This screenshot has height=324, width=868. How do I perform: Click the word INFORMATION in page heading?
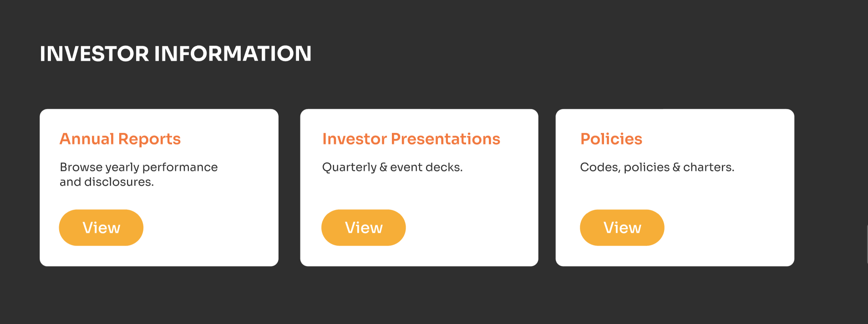pos(233,54)
